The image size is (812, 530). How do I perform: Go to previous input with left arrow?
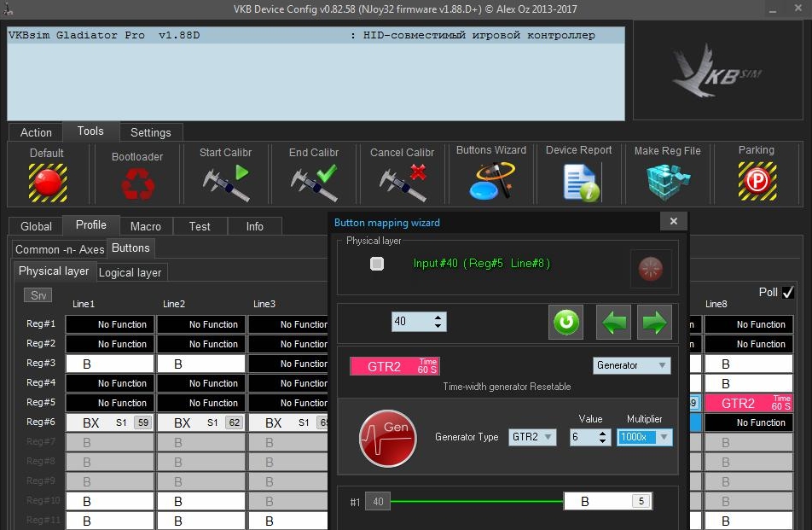tap(613, 323)
